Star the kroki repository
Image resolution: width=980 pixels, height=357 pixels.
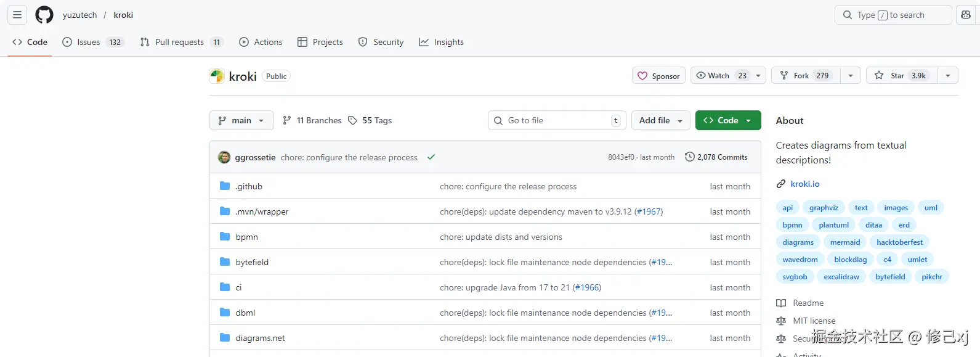pyautogui.click(x=902, y=76)
